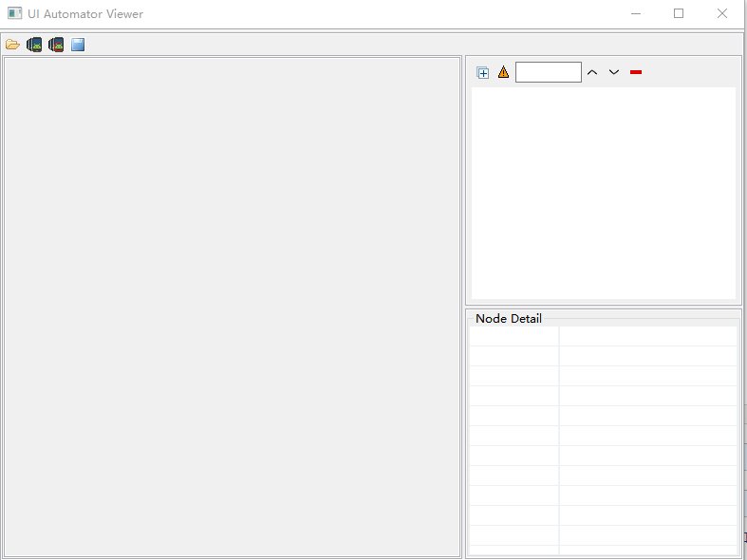The width and height of the screenshot is (747, 560).
Task: Clear search results with red minus
Action: [636, 72]
